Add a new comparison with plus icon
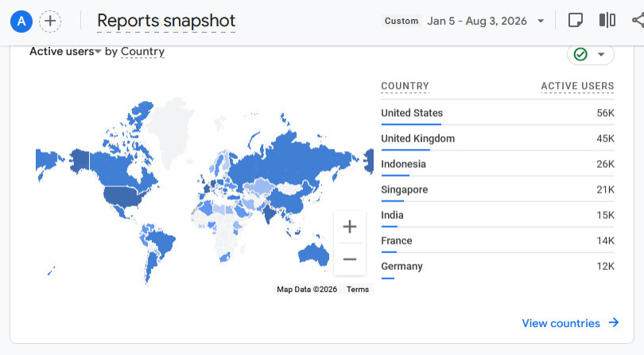644x355 pixels. (50, 21)
